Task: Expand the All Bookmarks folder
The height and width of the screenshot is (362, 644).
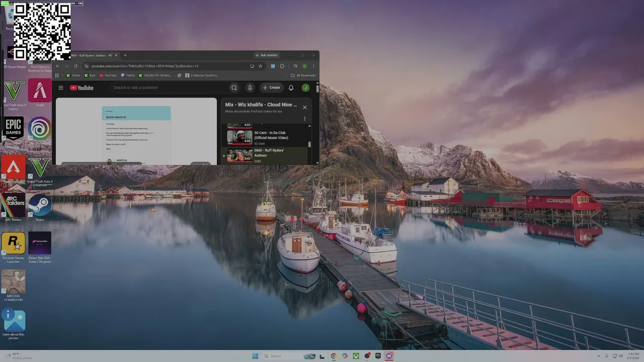Action: pyautogui.click(x=303, y=75)
